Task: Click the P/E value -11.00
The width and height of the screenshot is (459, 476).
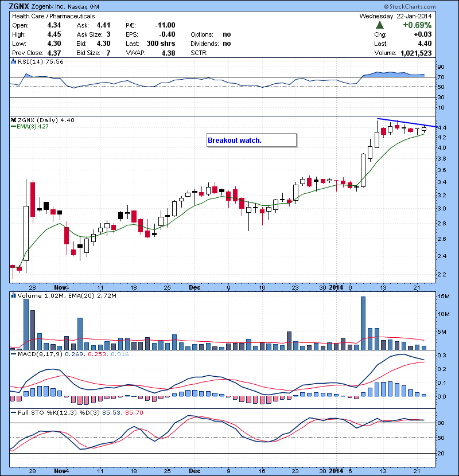Action: [165, 25]
